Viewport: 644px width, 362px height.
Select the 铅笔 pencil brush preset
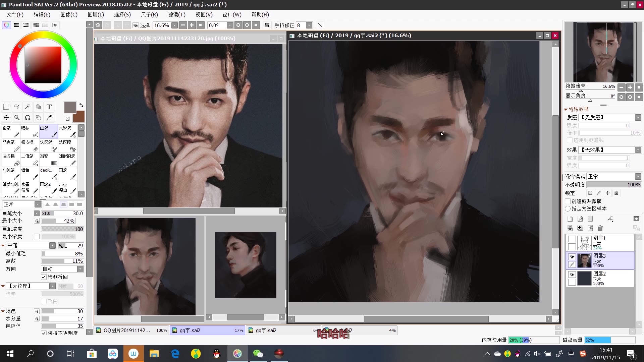pos(11,131)
